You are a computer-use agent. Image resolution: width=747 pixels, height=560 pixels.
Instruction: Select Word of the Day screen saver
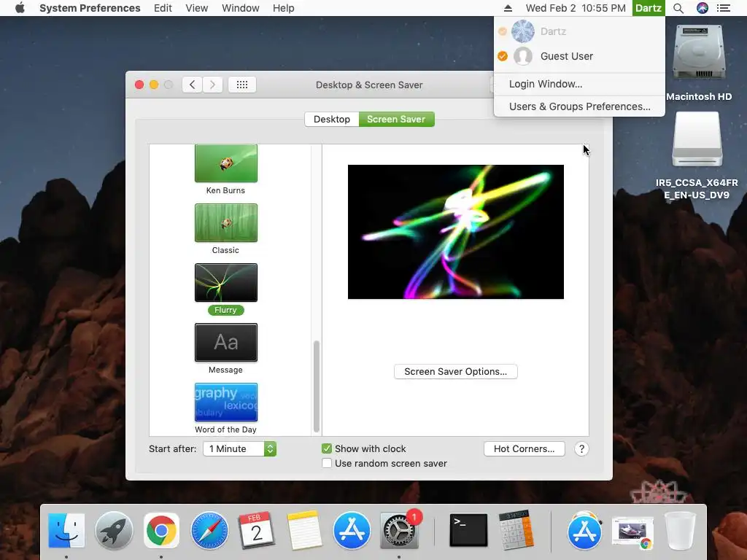pyautogui.click(x=226, y=402)
